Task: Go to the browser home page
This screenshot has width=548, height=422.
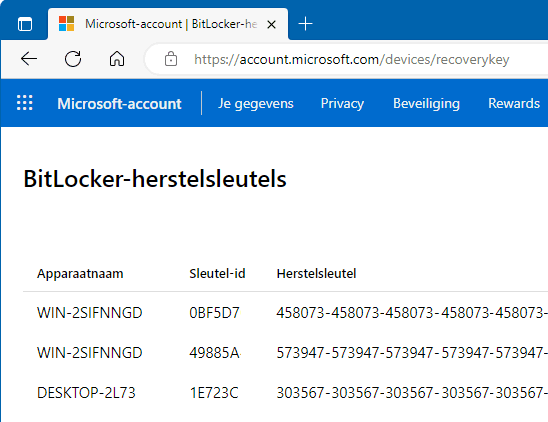Action: pos(117,59)
